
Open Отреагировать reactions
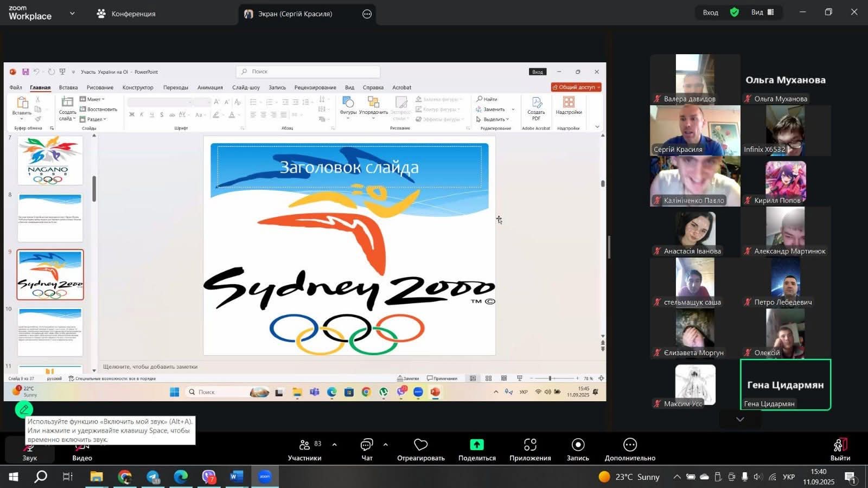pos(421,450)
